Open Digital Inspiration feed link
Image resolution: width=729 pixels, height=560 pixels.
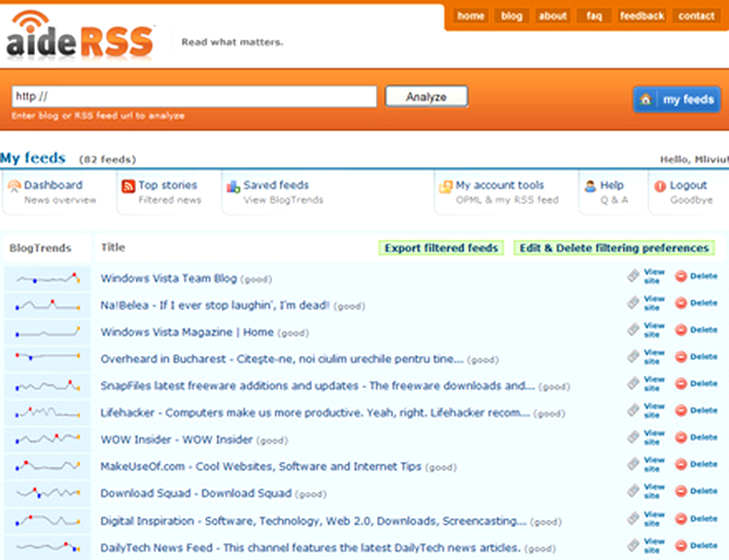[313, 521]
